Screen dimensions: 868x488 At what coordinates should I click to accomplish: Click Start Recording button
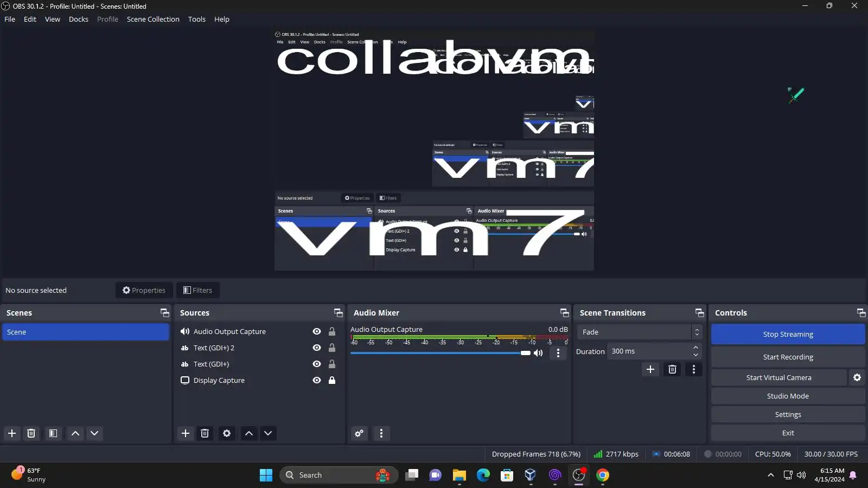click(x=788, y=357)
